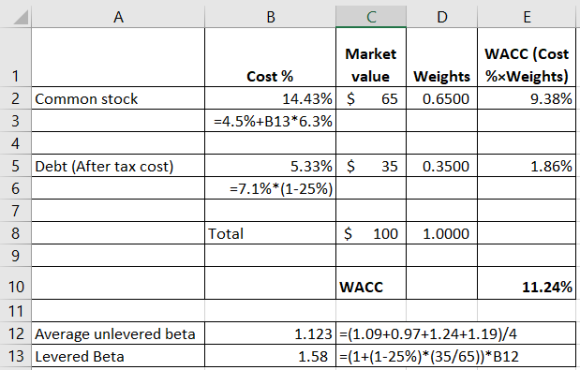Select the highlighted column C header
This screenshot has height=370, width=580.
(x=371, y=17)
